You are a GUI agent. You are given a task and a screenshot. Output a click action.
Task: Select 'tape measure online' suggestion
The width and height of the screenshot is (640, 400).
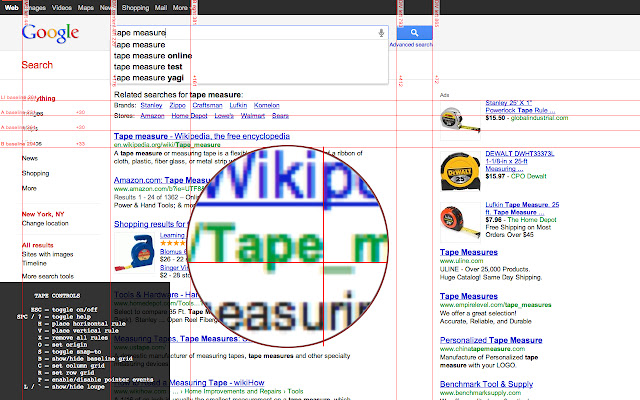153,55
